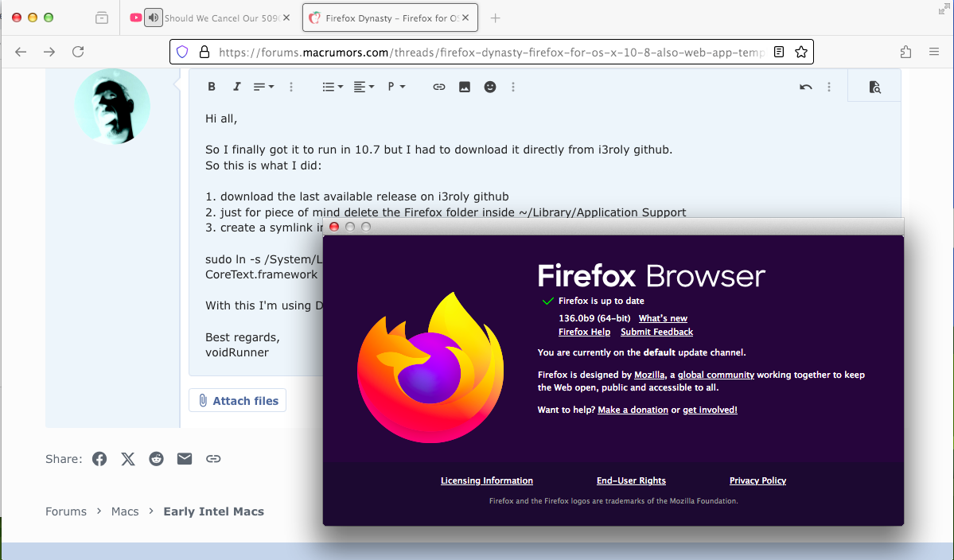Click the site security padlock icon

tap(204, 52)
